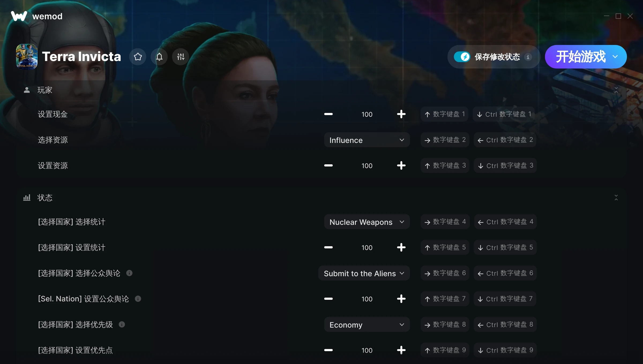Click info icon next to 选择公众舆论
Screen dimensions: 643x364
pos(129,273)
